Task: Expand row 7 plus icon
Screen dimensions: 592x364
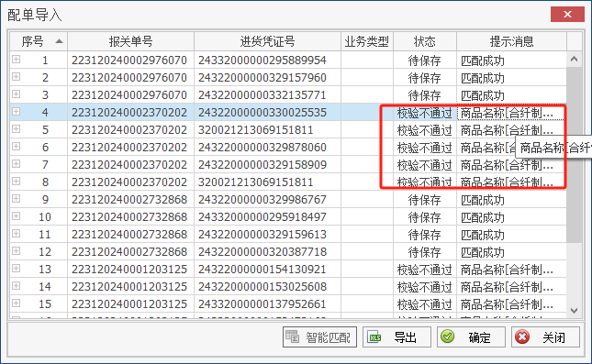Action: 16,164
